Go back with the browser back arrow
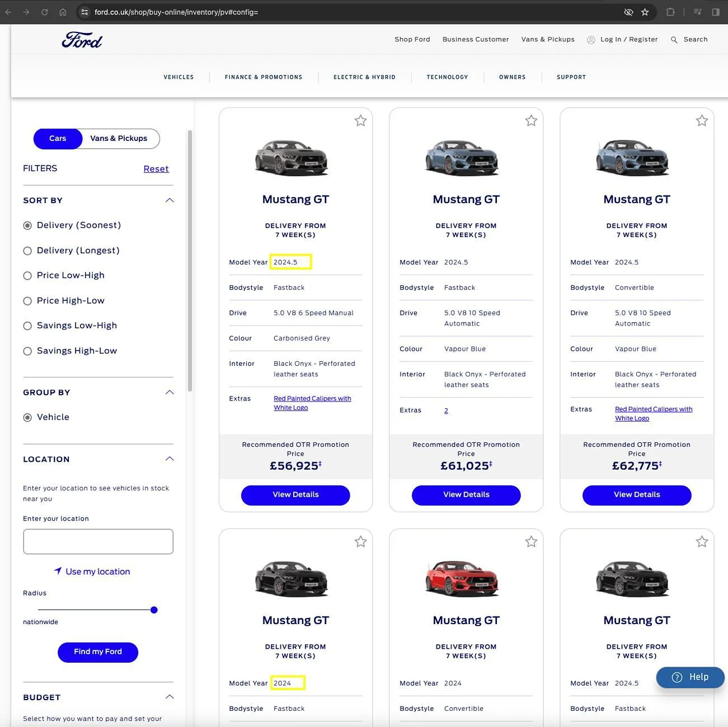This screenshot has width=728, height=727. (x=8, y=12)
